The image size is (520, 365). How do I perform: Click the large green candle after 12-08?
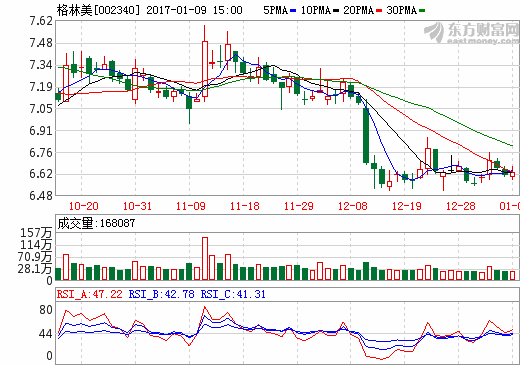(x=366, y=135)
